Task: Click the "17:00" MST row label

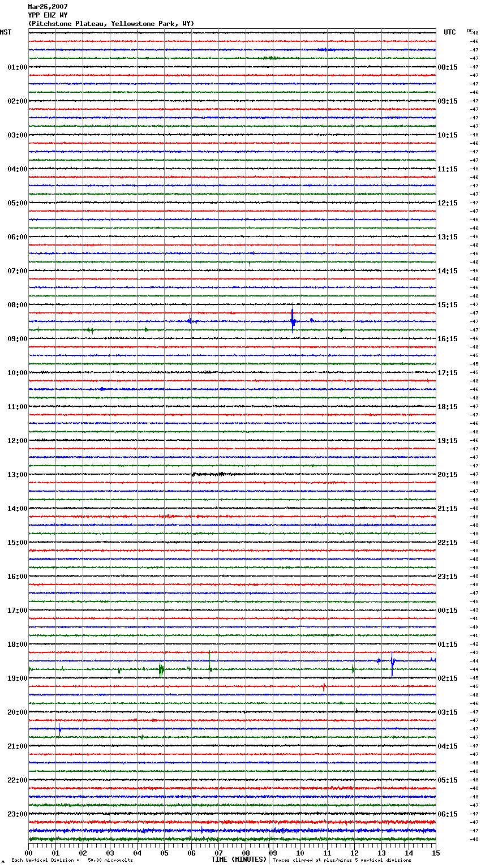Action: pyautogui.click(x=17, y=611)
